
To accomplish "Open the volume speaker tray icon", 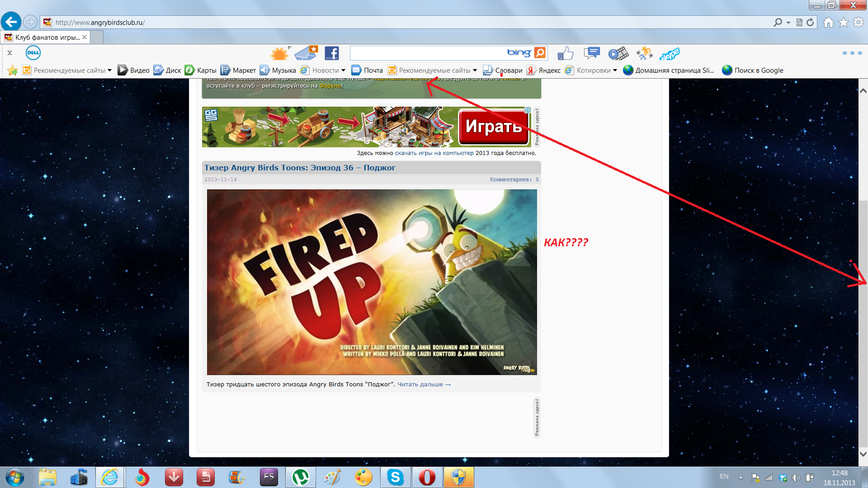I will click(796, 478).
